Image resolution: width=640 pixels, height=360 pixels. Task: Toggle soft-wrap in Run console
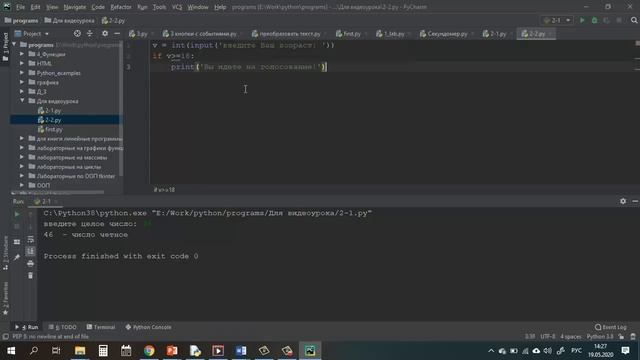point(30,239)
